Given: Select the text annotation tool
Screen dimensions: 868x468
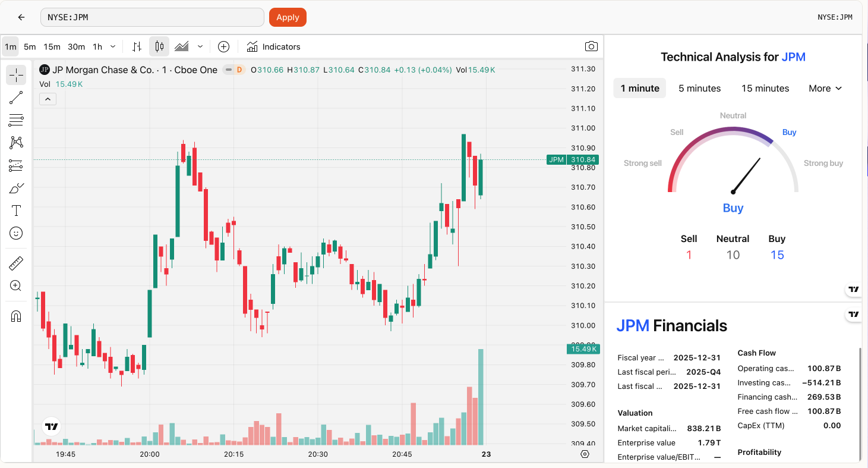Looking at the screenshot, I should pyautogui.click(x=16, y=211).
